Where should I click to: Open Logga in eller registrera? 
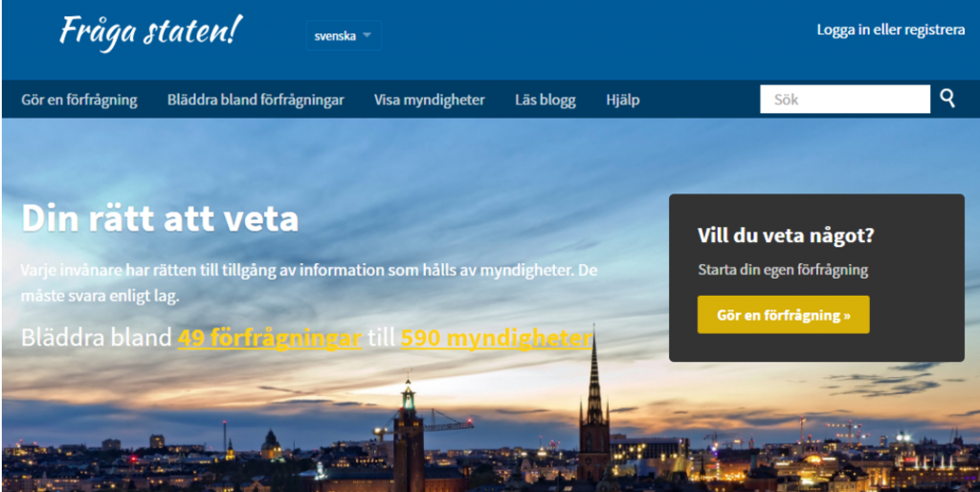pyautogui.click(x=891, y=30)
